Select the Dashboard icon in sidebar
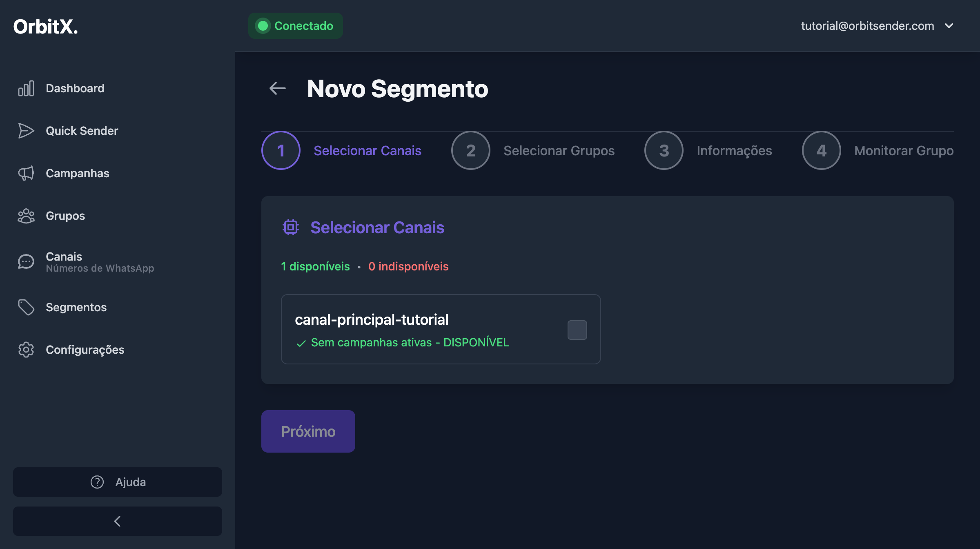This screenshot has width=980, height=549. click(x=26, y=88)
